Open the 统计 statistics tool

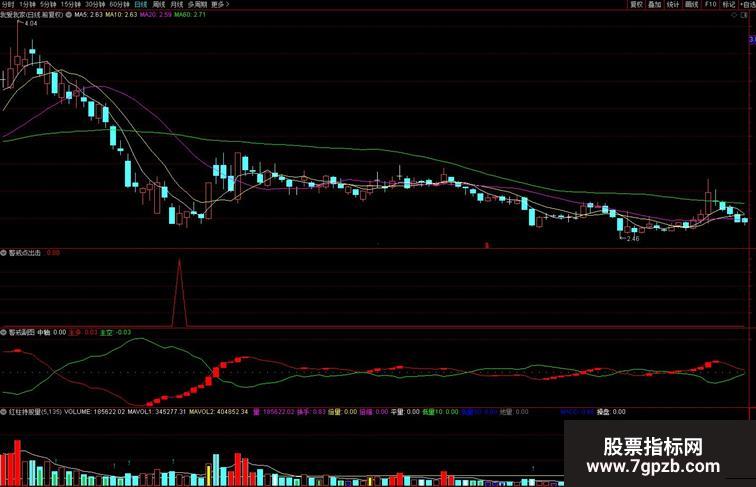coord(673,4)
